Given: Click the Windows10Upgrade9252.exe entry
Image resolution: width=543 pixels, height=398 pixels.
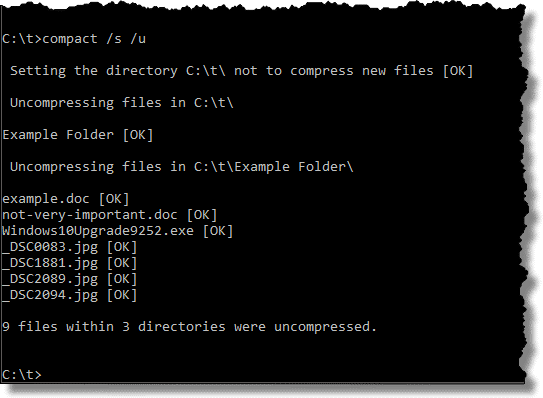Looking at the screenshot, I should click(98, 231).
